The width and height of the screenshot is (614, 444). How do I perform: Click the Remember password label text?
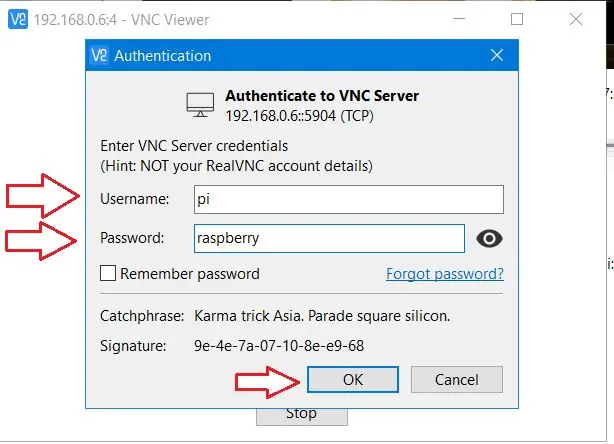190,274
